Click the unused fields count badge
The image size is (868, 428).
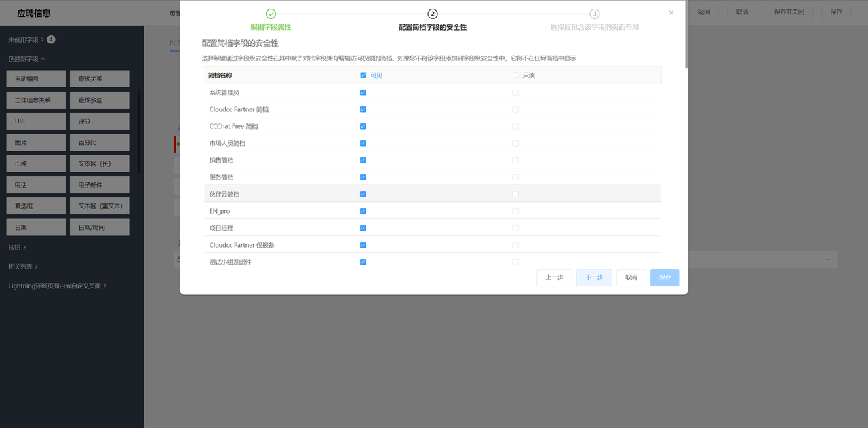tap(51, 40)
